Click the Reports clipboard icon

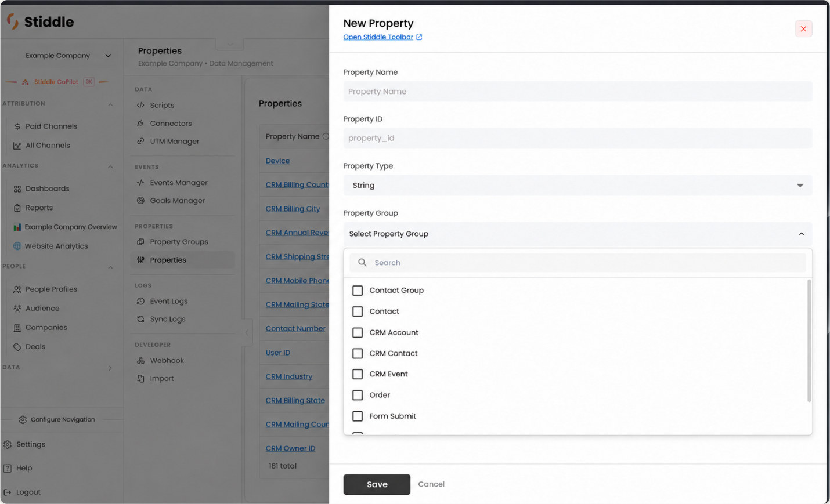pyautogui.click(x=17, y=208)
